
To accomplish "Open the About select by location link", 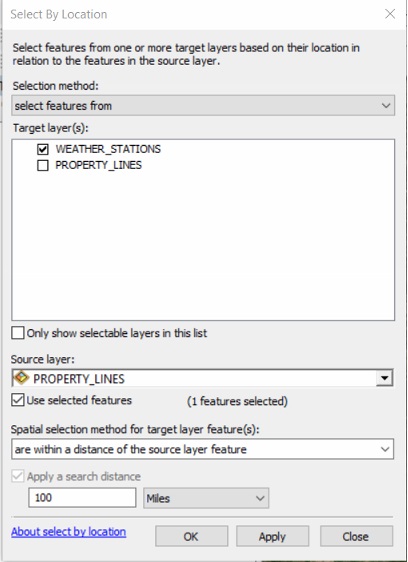I will (68, 532).
